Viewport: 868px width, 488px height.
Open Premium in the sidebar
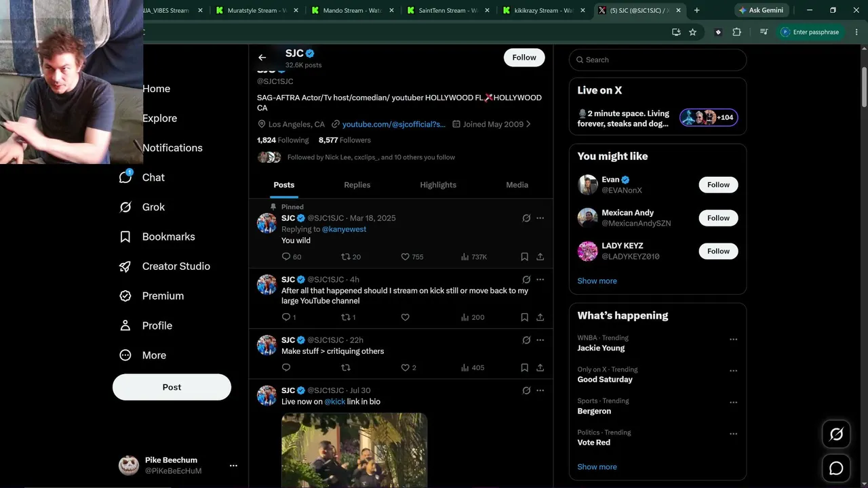pyautogui.click(x=151, y=296)
